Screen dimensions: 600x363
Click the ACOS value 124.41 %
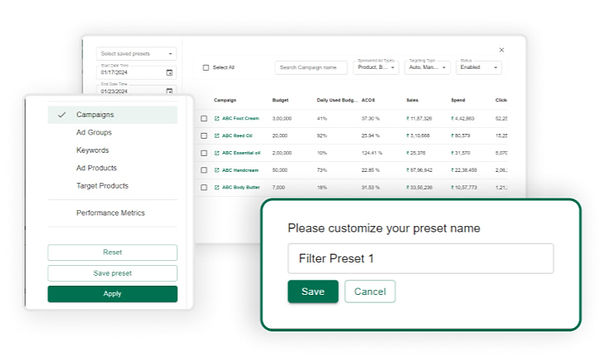coord(372,153)
